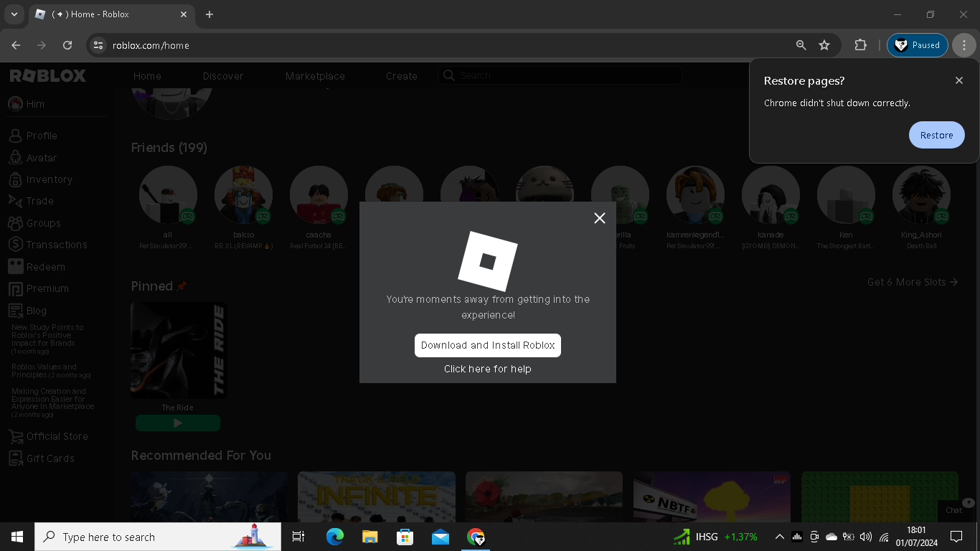Show hidden system tray icons

(x=779, y=537)
